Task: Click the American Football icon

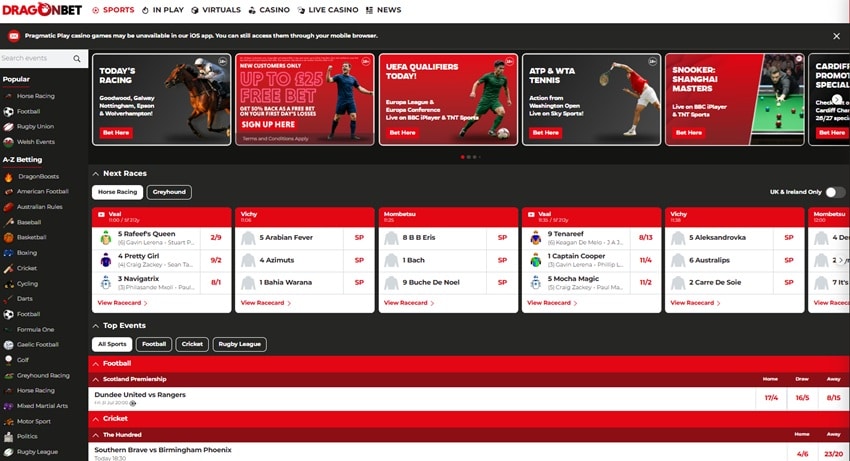Action: tap(8, 191)
